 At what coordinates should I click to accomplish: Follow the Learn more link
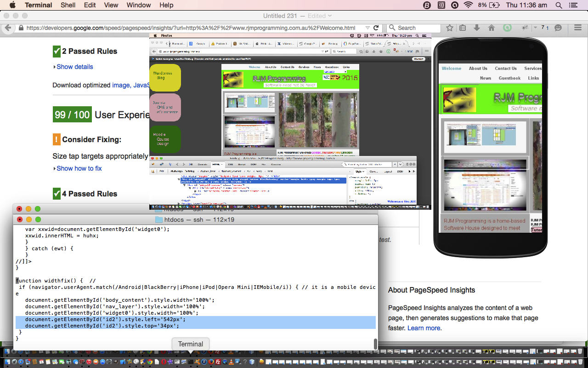coord(424,328)
